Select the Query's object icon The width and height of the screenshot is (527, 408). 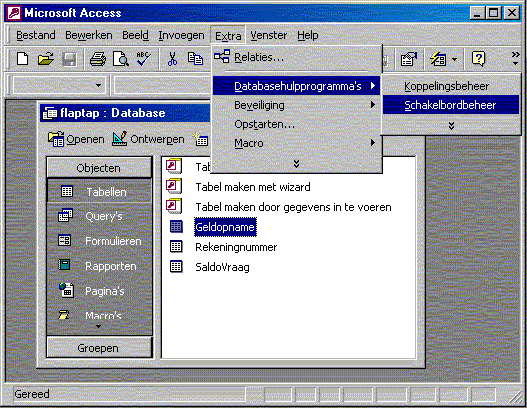click(65, 215)
